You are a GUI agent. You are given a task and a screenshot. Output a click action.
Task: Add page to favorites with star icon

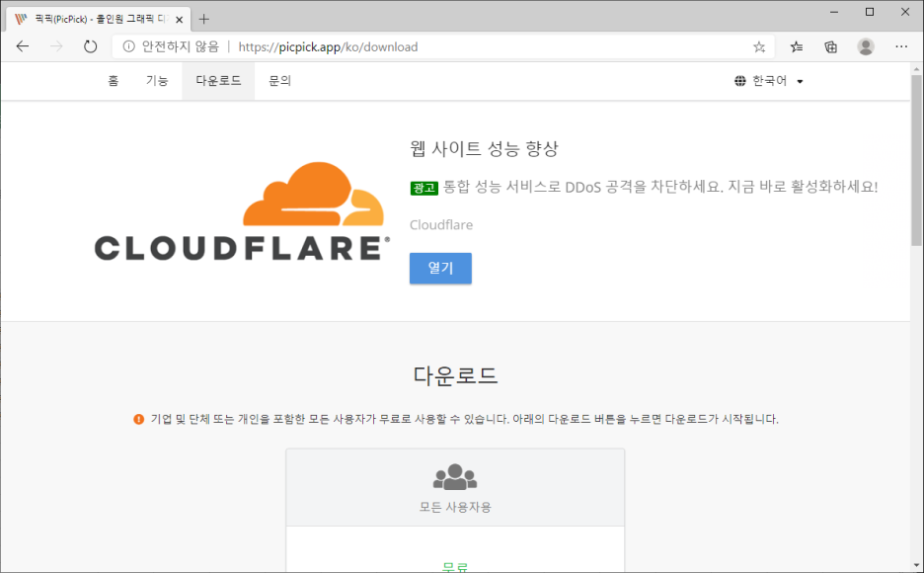[x=759, y=47]
